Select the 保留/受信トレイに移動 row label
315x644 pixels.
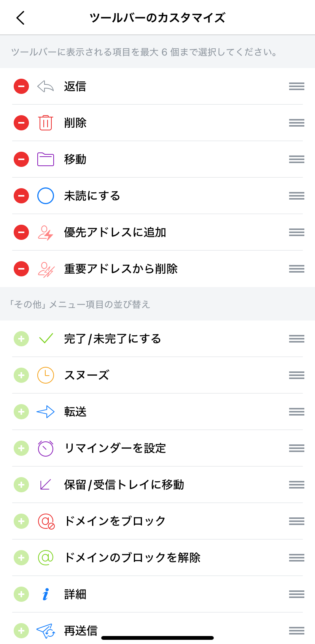click(124, 485)
